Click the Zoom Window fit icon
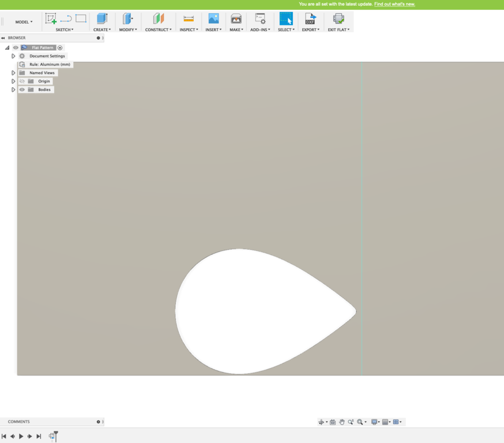This screenshot has height=443, width=504. tap(360, 422)
